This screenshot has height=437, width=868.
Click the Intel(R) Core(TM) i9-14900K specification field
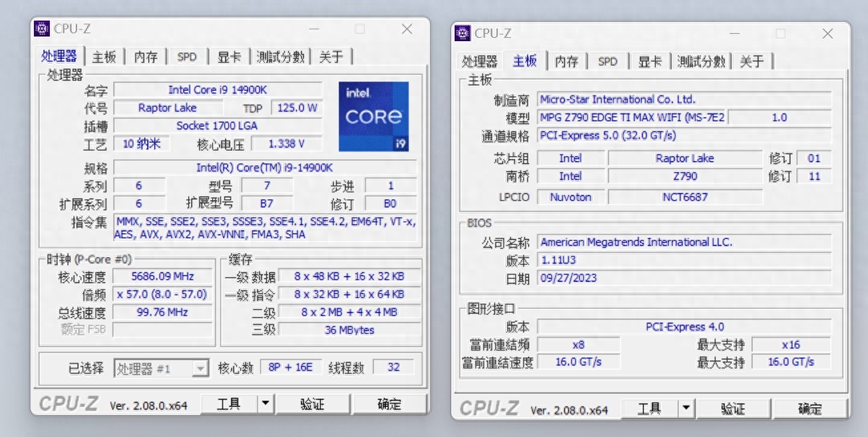click(x=265, y=167)
